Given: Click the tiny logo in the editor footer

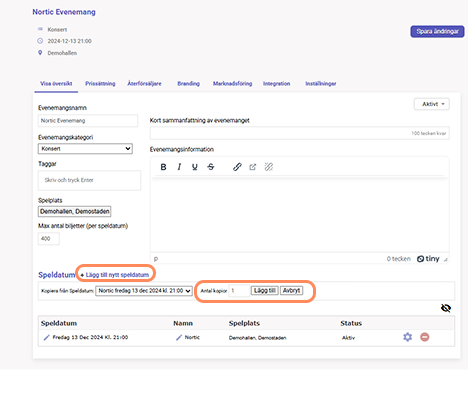Looking at the screenshot, I should 428,259.
